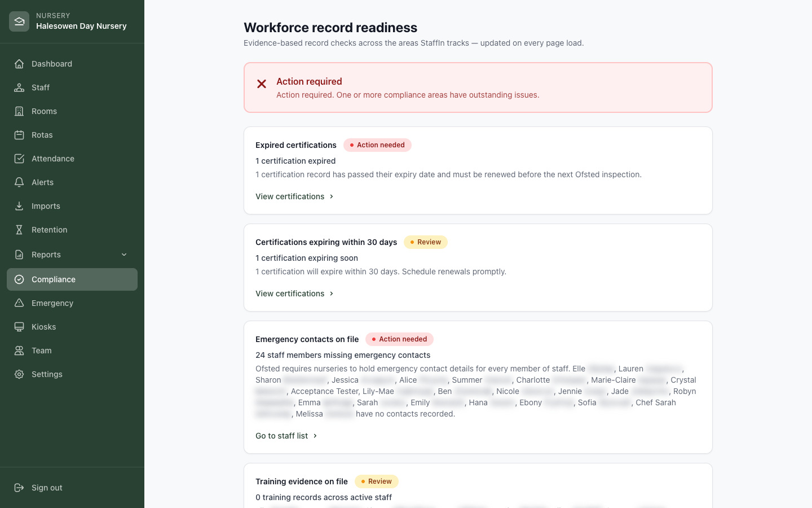Open the Dashboard menu item
The width and height of the screenshot is (812, 508).
(72, 64)
